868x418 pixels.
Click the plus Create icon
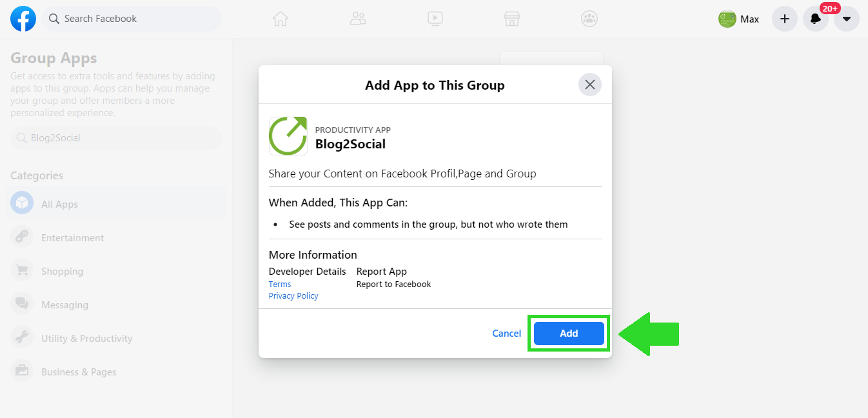click(x=784, y=19)
